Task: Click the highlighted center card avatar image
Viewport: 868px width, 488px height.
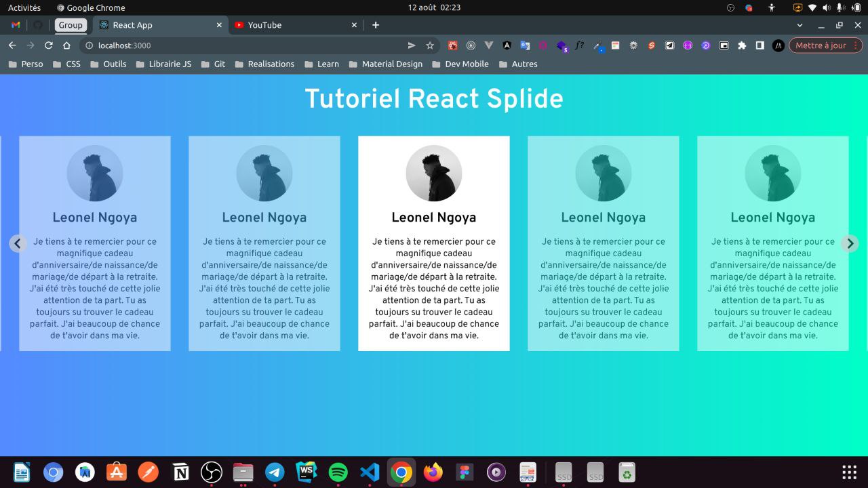Action: coord(434,174)
